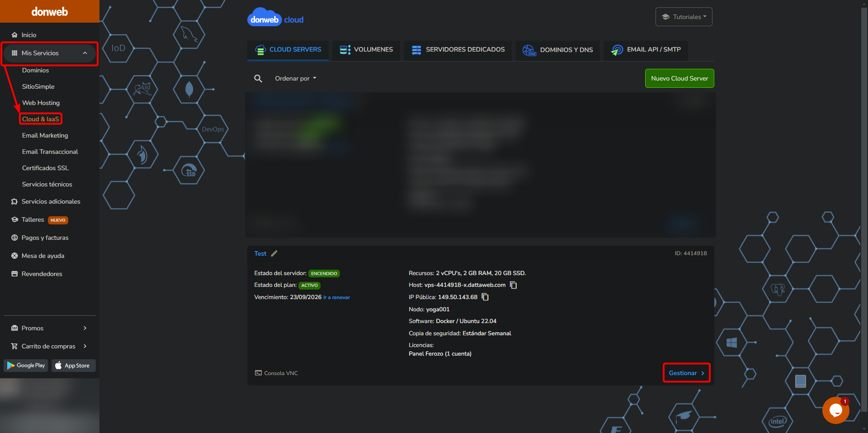Click the Dominios y DNS globe icon
868x433 pixels.
click(529, 50)
